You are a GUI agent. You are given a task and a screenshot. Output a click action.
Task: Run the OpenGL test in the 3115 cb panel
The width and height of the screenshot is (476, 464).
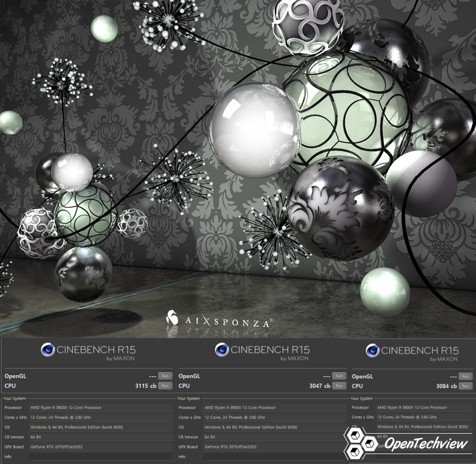[165, 376]
